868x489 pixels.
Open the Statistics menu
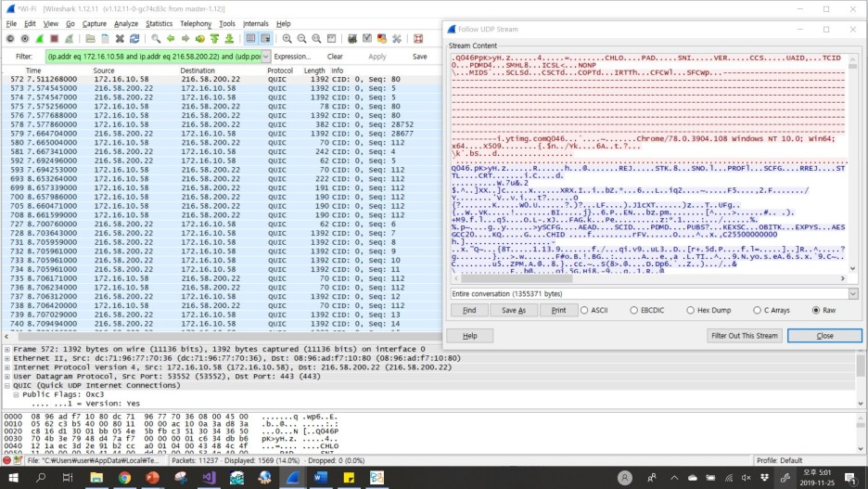pos(159,24)
